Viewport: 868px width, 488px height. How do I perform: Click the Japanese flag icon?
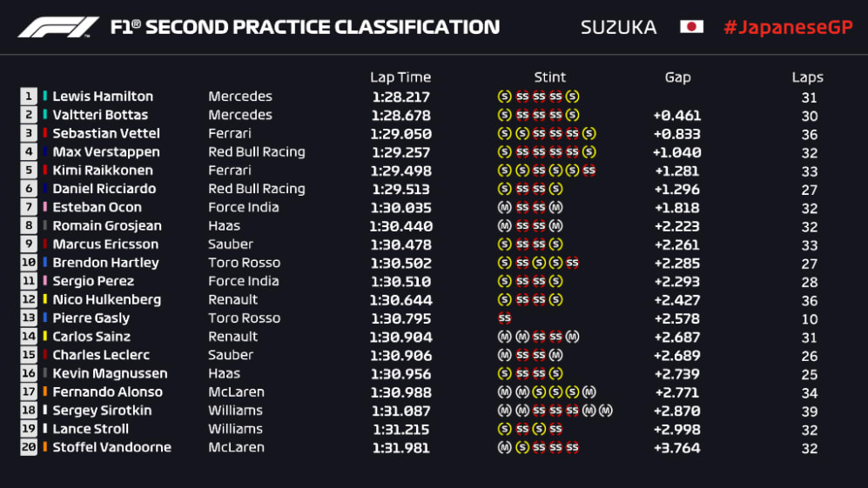[x=691, y=27]
